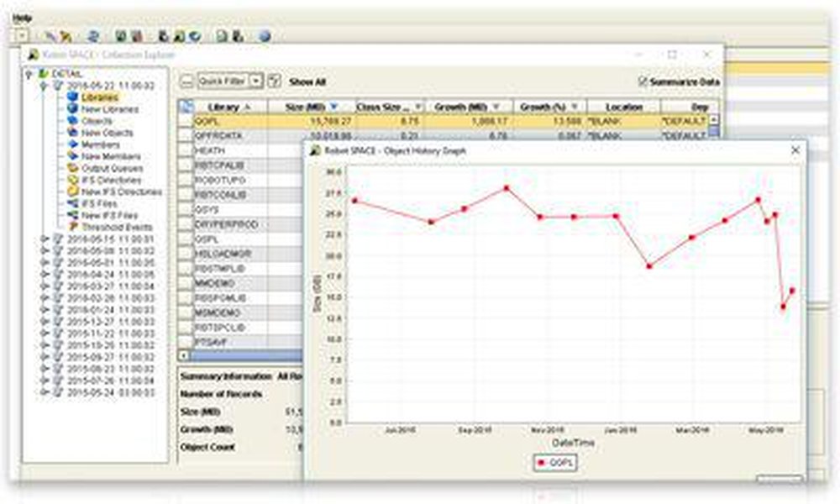Select IFS Files in the tree
The height and width of the screenshot is (504, 840).
coord(99,203)
